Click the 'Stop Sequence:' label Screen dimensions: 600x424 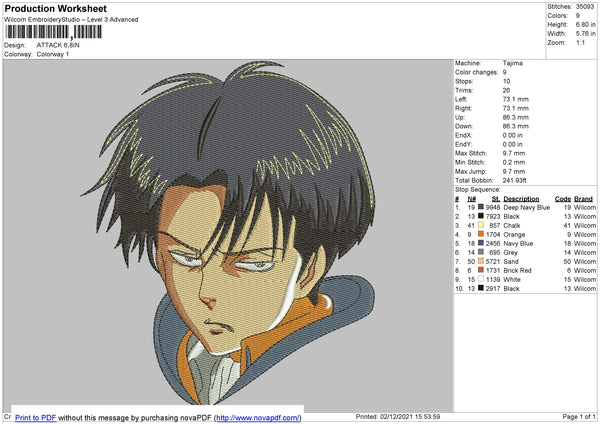(477, 189)
